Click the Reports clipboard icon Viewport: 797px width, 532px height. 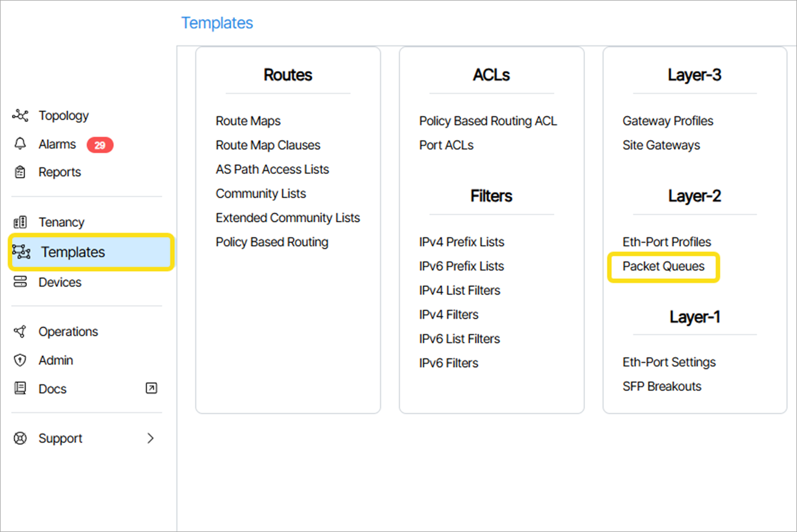(x=20, y=172)
